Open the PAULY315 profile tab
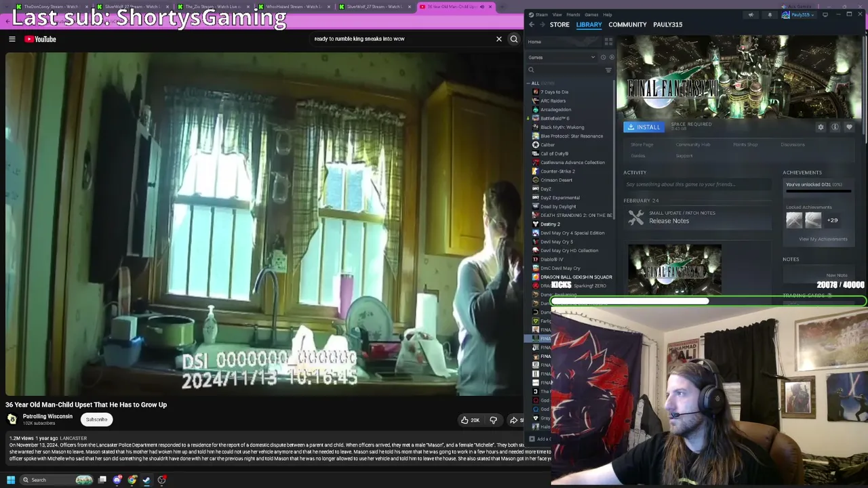868x488 pixels. (x=668, y=24)
